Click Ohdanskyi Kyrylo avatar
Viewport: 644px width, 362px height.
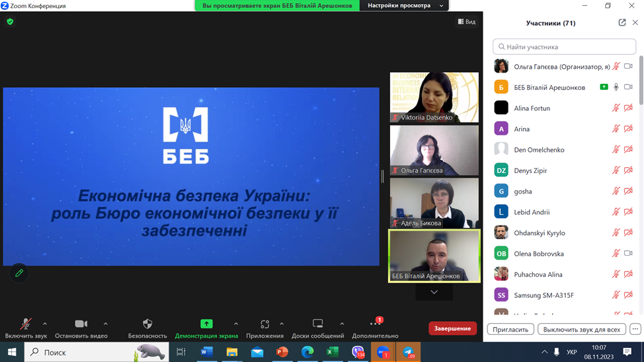(501, 233)
